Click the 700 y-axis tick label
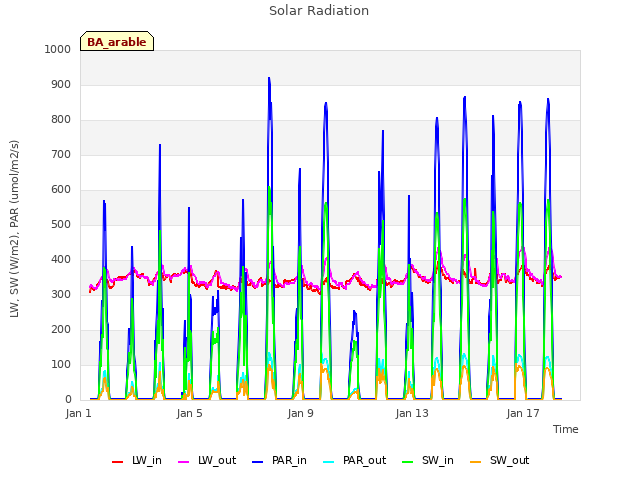Screen dimensions: 640x480 click(x=61, y=155)
